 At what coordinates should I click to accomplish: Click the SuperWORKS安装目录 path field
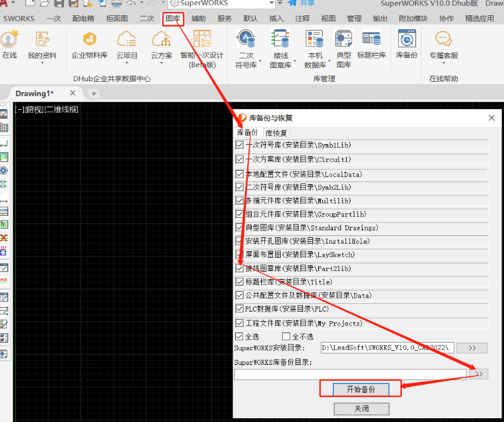coord(387,348)
